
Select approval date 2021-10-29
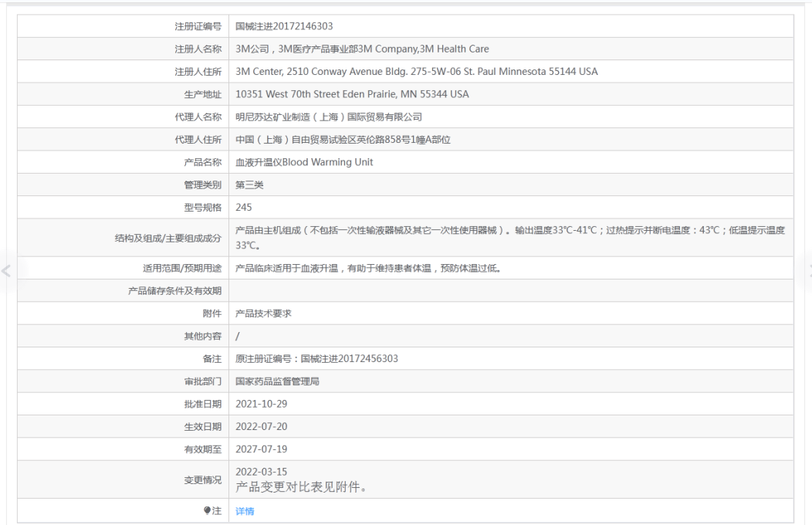coord(261,405)
